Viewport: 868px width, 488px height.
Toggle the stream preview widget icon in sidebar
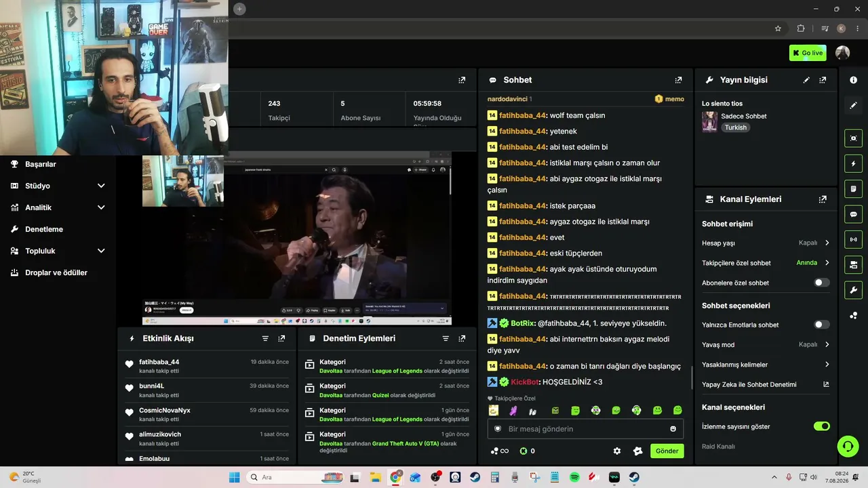[853, 138]
